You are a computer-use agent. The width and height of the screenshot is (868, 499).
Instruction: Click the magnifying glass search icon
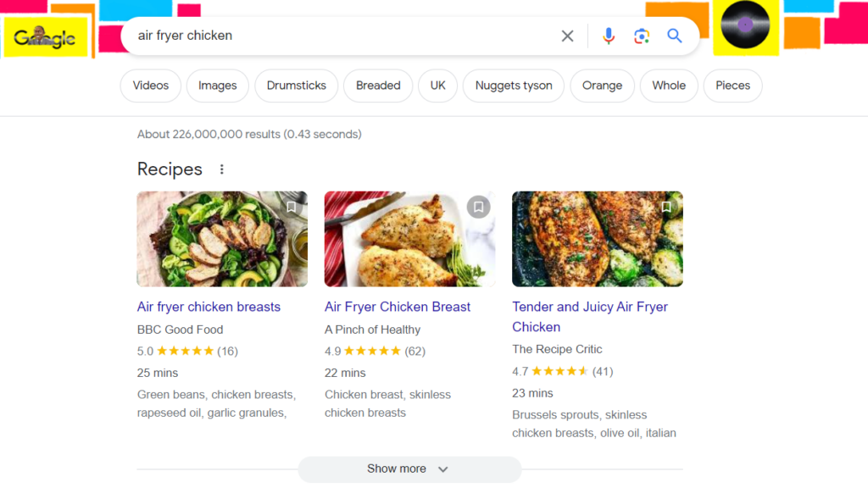click(x=674, y=36)
